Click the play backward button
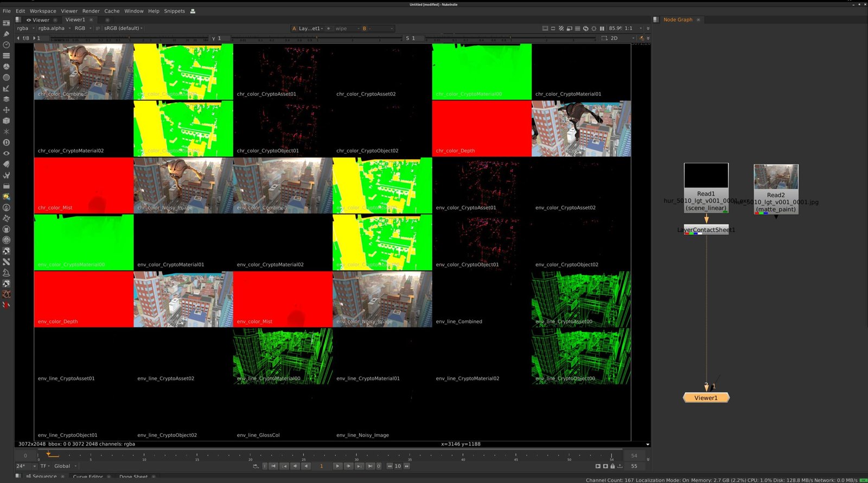The height and width of the screenshot is (483, 868). click(307, 466)
